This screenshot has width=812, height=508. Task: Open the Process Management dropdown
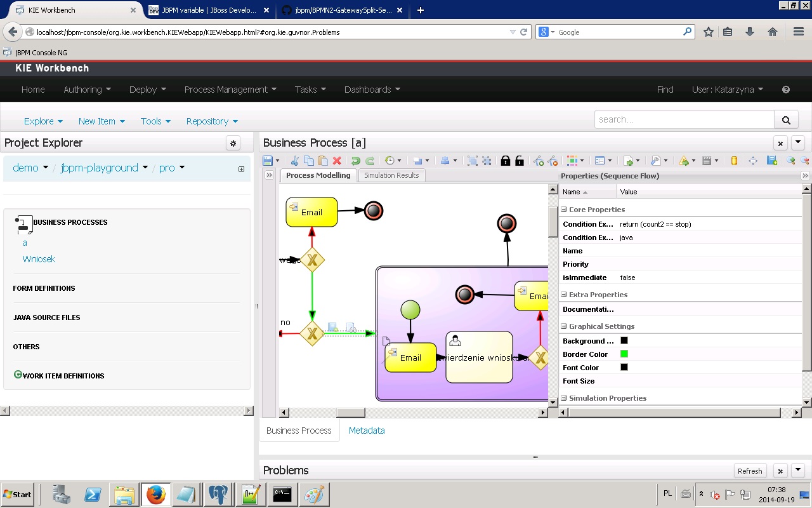[x=230, y=90]
